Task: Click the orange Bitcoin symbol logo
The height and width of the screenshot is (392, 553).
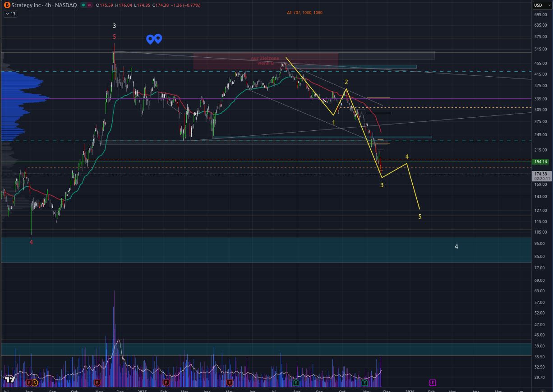Action: [x=7, y=5]
